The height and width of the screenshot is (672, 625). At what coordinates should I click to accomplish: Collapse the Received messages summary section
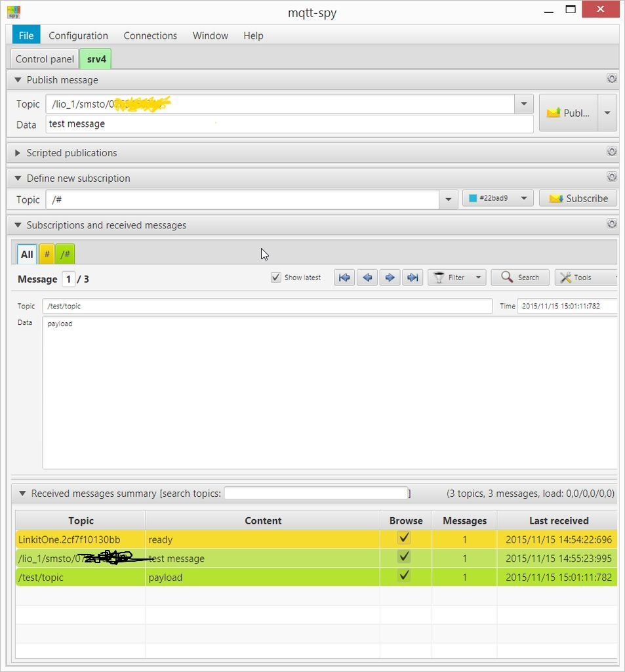tap(22, 493)
